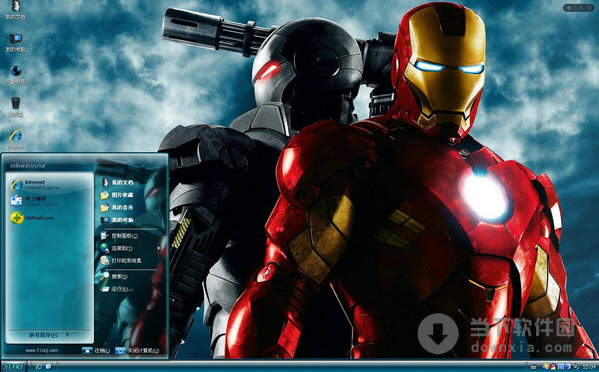Click the 注销(L) log off button

[x=96, y=350]
